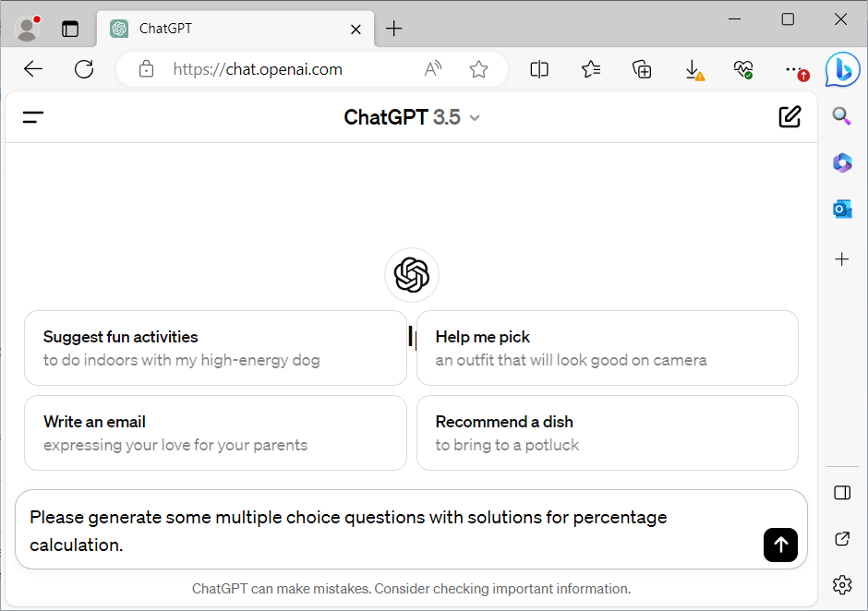
Task: Open Edge Settings and more menu
Action: 797,70
